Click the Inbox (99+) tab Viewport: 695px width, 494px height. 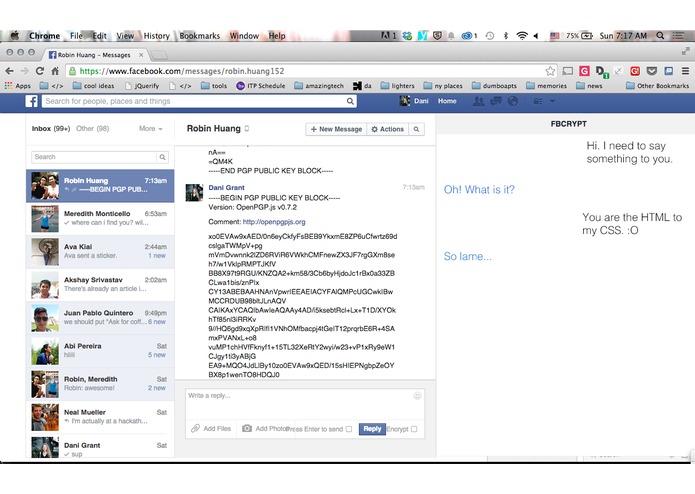[51, 128]
